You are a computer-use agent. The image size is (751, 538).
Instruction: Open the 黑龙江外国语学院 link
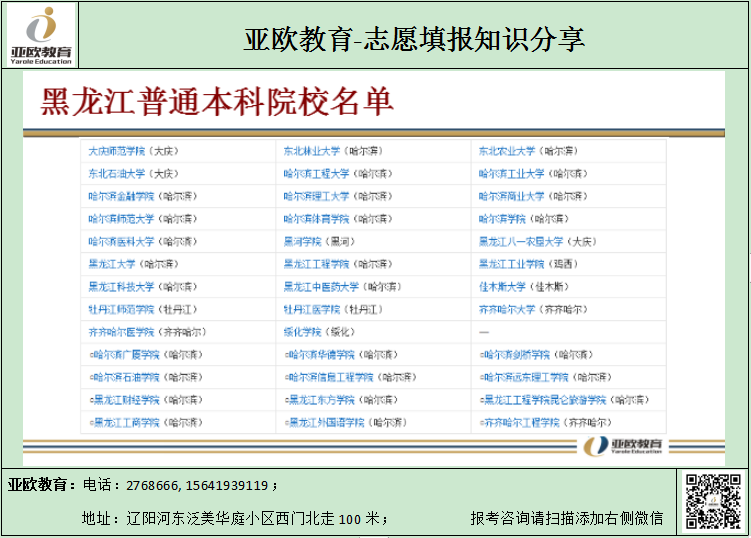[326, 423]
